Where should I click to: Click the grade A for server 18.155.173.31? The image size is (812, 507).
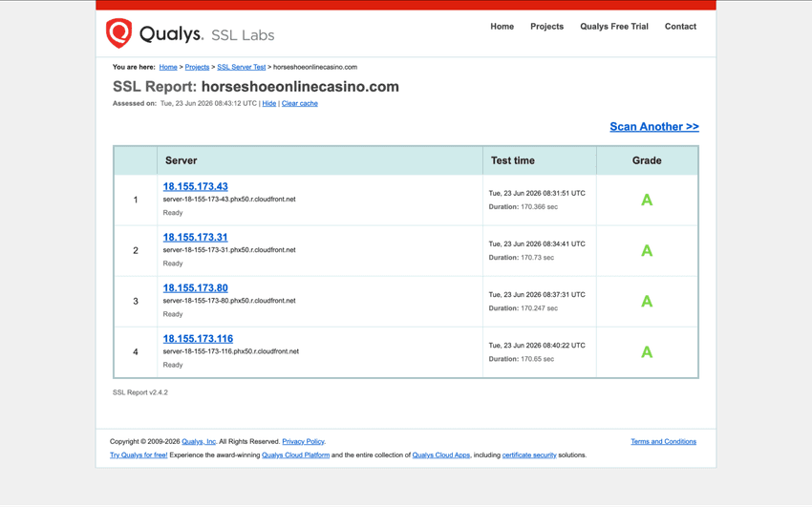pos(647,251)
